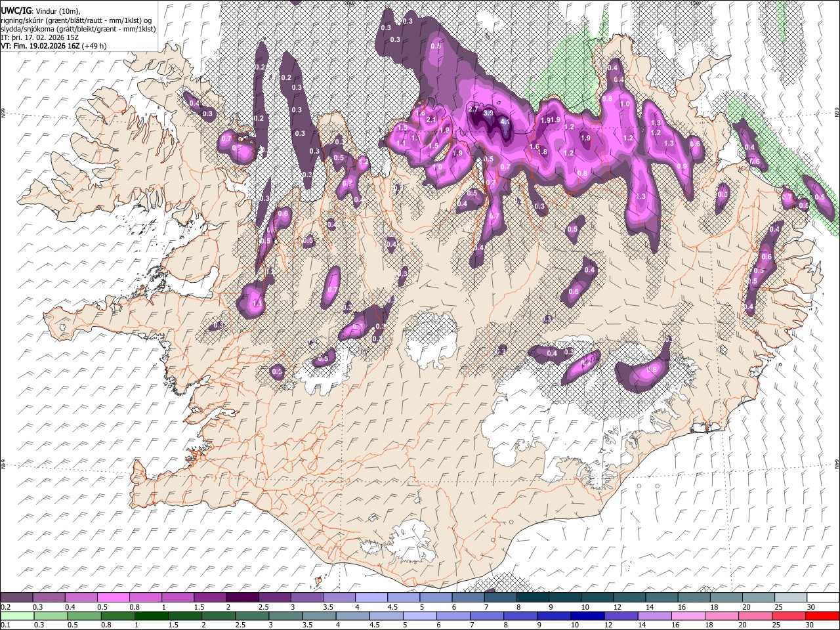Select the bright red rain-scale swatch for 30
The image size is (840, 630).
(821, 616)
